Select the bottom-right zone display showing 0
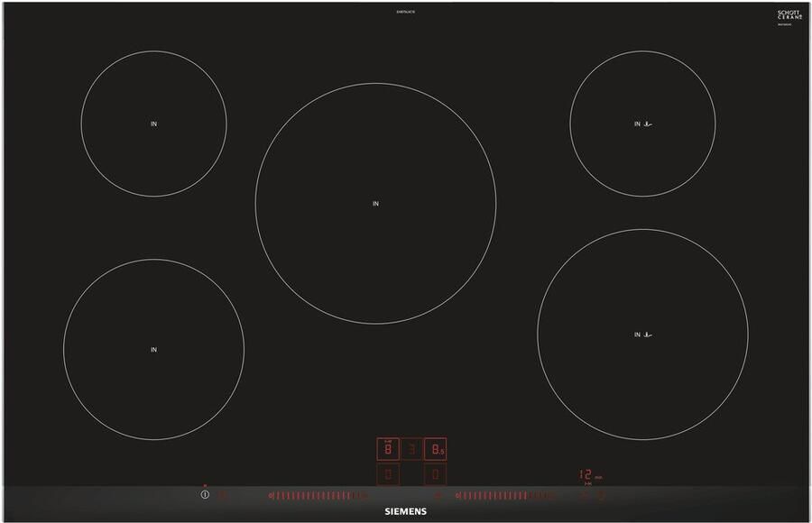The width and height of the screenshot is (812, 523). 435,473
